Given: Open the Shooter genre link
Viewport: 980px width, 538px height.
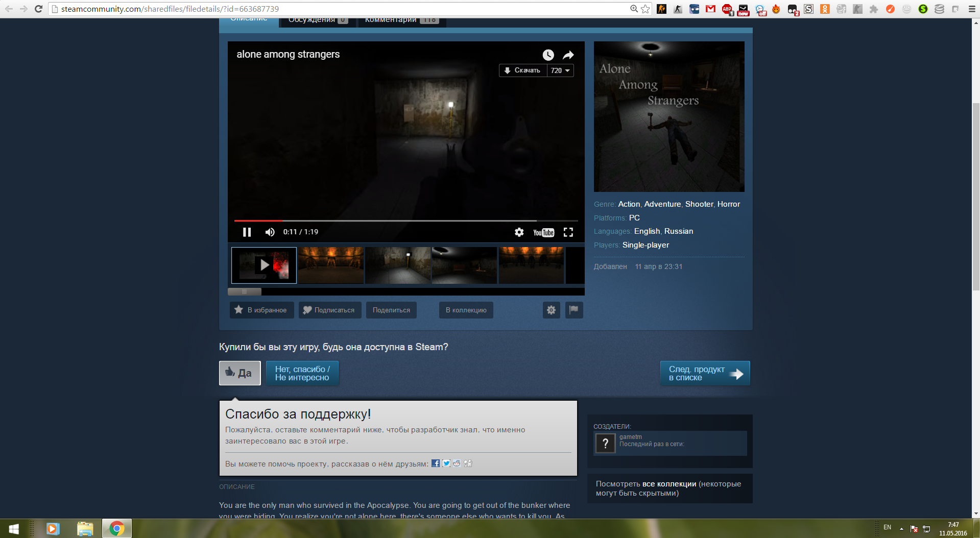Looking at the screenshot, I should 699,204.
